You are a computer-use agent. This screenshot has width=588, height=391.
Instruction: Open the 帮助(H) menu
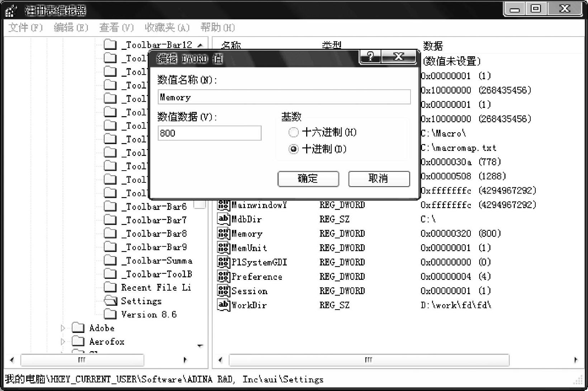[218, 28]
